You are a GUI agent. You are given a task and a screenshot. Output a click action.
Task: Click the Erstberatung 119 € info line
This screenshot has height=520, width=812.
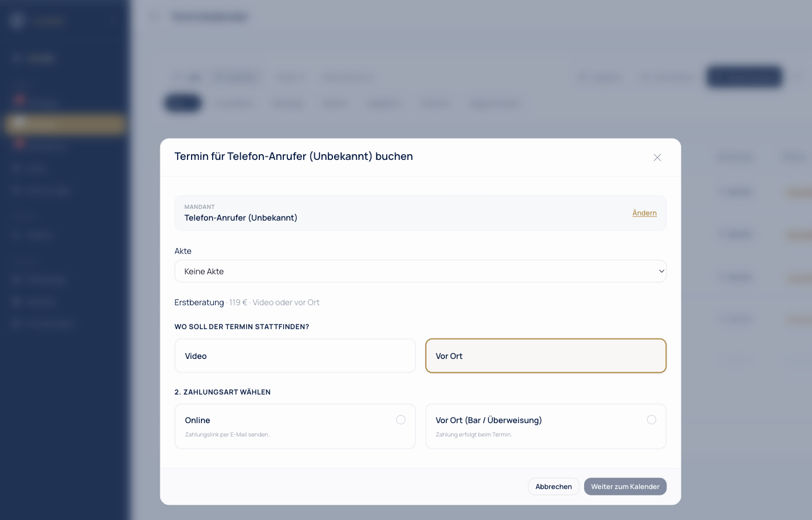coord(247,302)
